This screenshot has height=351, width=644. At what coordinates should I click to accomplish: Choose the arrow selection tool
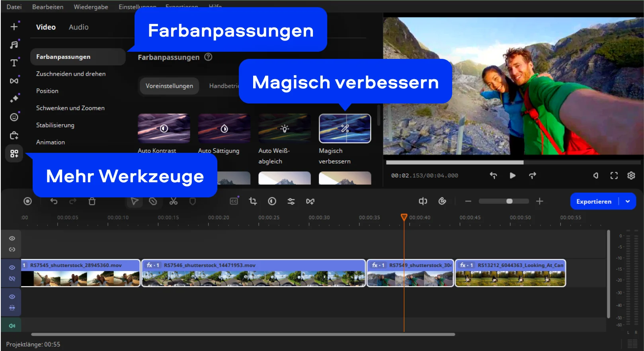(135, 201)
